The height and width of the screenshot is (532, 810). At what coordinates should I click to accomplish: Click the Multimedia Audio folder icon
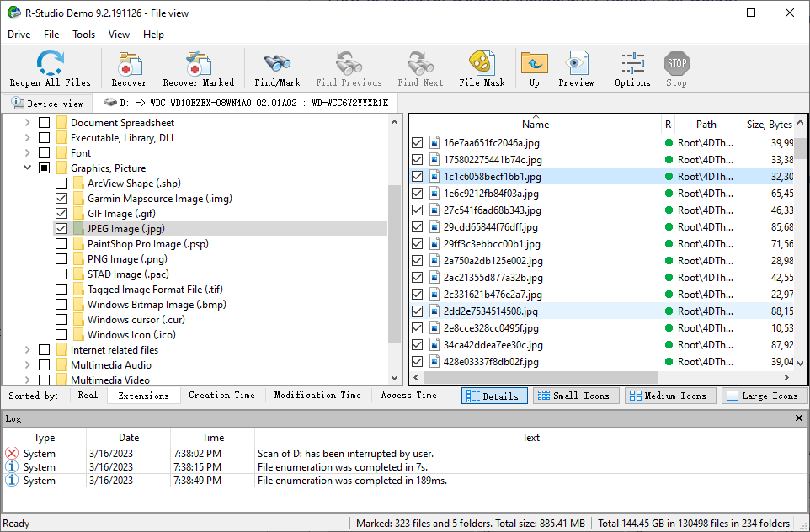pyautogui.click(x=62, y=364)
